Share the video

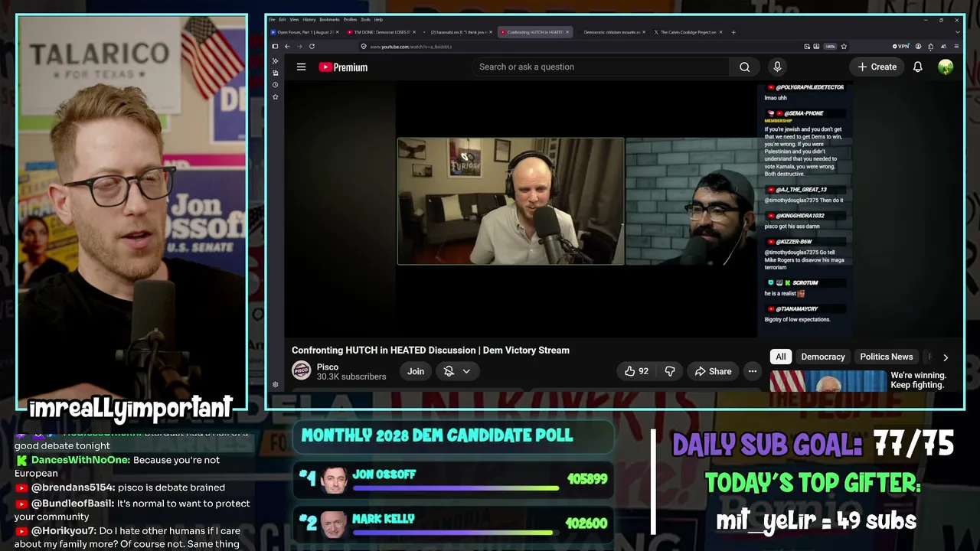(713, 371)
